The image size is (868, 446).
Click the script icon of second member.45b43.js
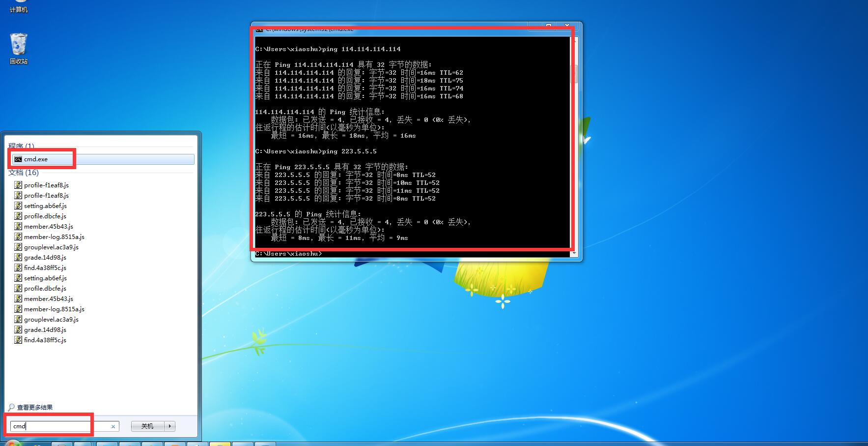coord(18,298)
